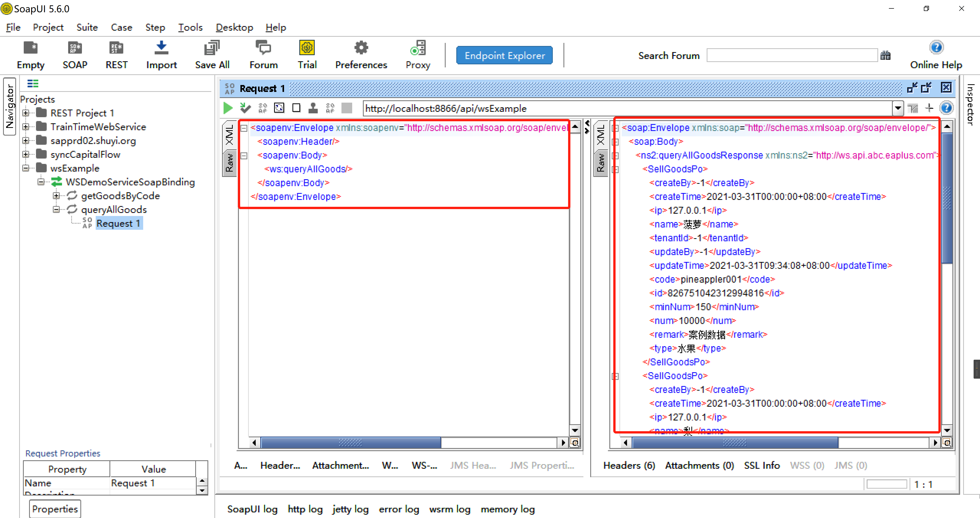The width and height of the screenshot is (980, 518).
Task: Click the request editor horizontal scrollbar
Action: [x=350, y=443]
